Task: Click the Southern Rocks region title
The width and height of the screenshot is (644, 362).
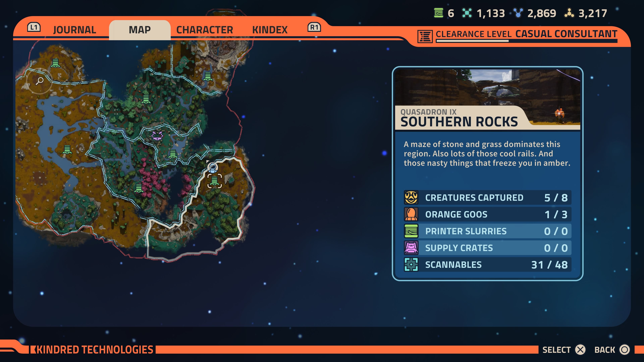Action: point(459,122)
